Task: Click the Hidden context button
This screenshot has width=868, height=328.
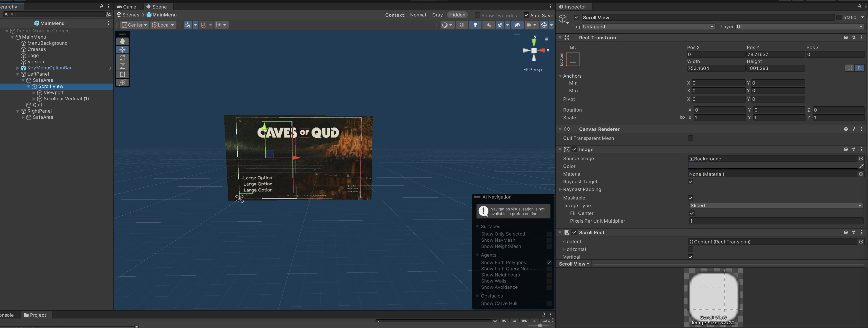Action: click(457, 14)
